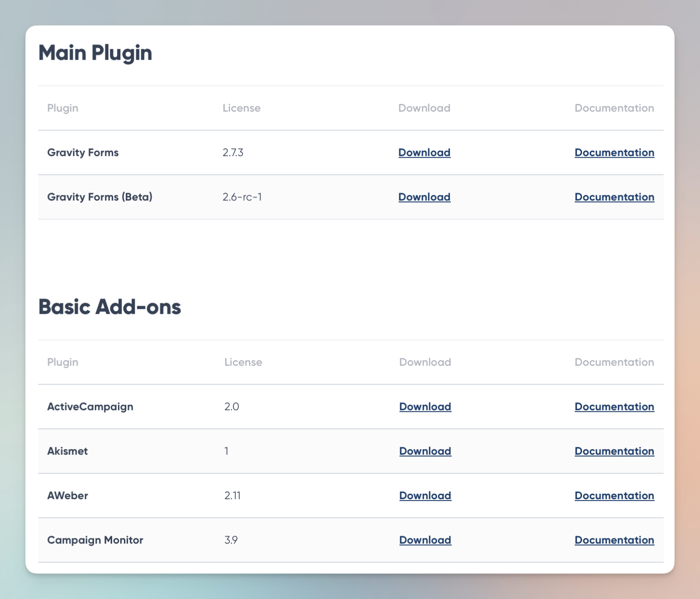Viewport: 700px width, 599px height.
Task: Download the Akismet add-on
Action: 425,451
